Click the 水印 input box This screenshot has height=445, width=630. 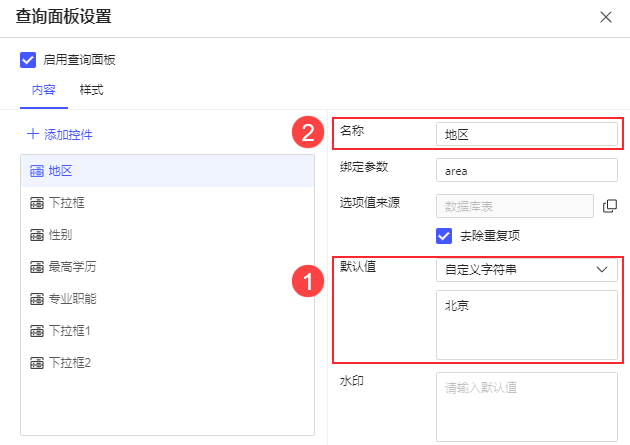(527, 405)
